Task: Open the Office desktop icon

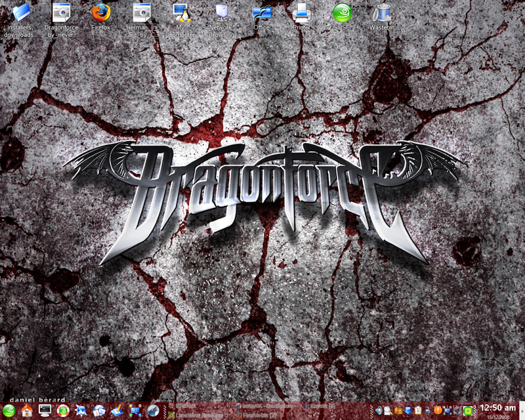Action: tap(261, 18)
